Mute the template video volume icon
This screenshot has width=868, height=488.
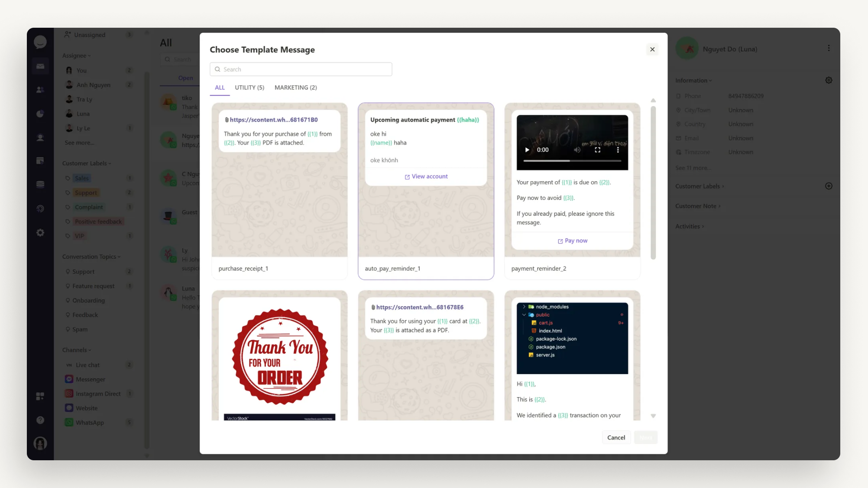(577, 150)
